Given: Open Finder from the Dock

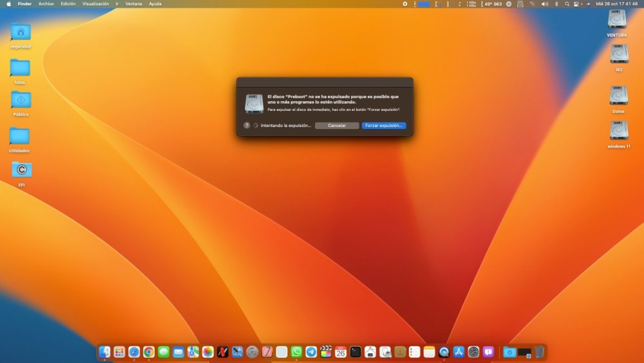Looking at the screenshot, I should pyautogui.click(x=104, y=352).
